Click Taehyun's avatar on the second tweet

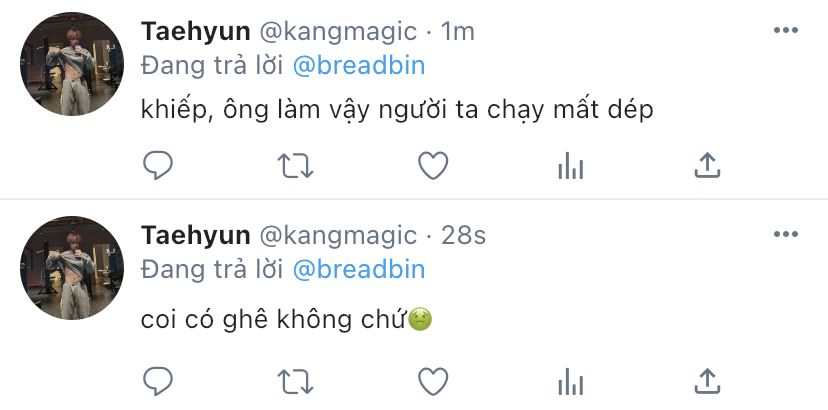point(71,268)
